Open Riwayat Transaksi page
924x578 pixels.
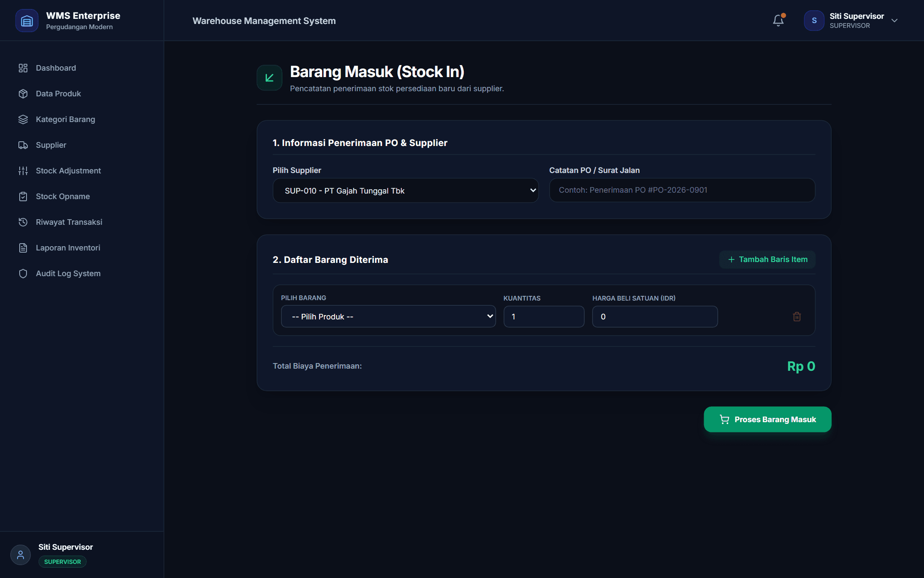coord(82,222)
